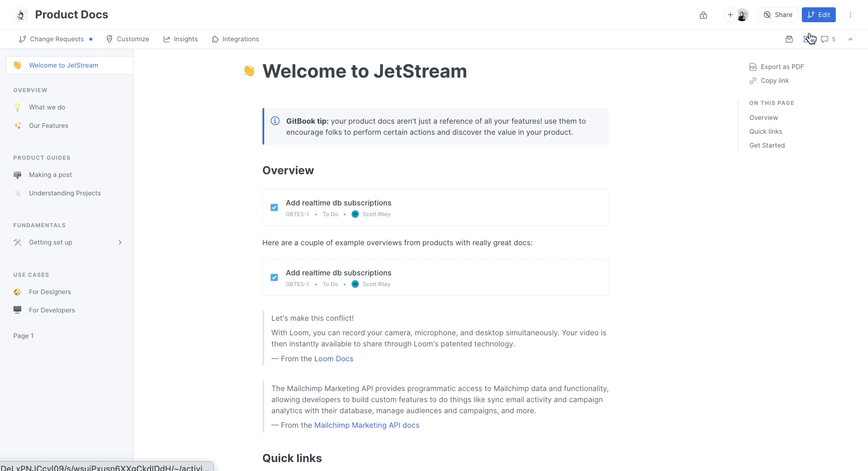Toggle second 'Add realtime db subscriptions' checkbox

(x=274, y=278)
